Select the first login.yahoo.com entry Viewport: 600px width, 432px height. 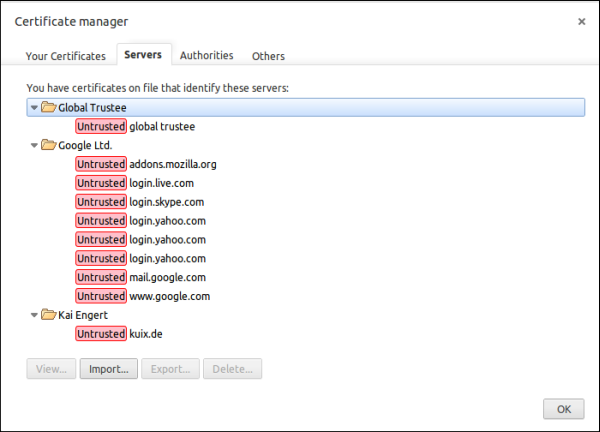(x=168, y=221)
